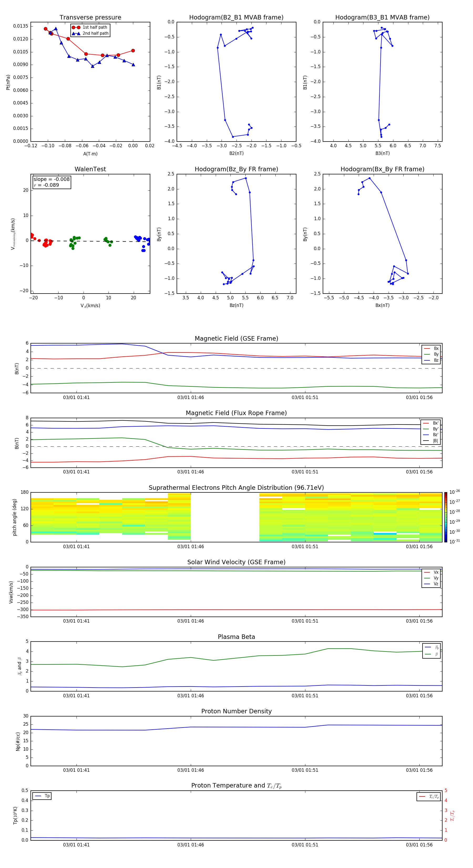Click the 'r = -0.089' annotation
Image resolution: width=473 pixels, height=868 pixels.
[46, 185]
